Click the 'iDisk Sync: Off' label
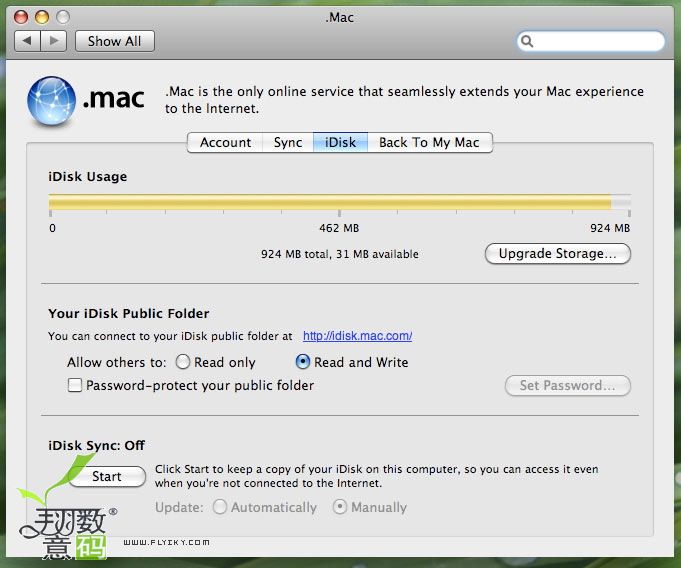The height and width of the screenshot is (568, 681). coord(96,446)
